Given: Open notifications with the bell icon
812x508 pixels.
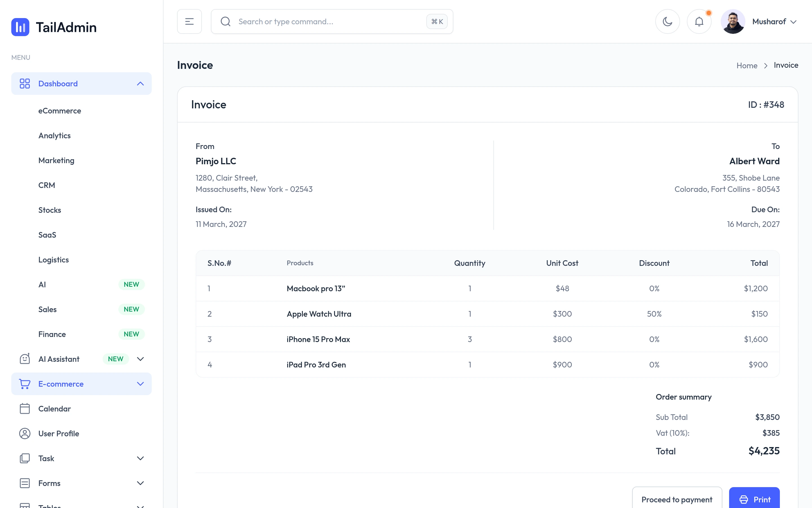Looking at the screenshot, I should 699,21.
